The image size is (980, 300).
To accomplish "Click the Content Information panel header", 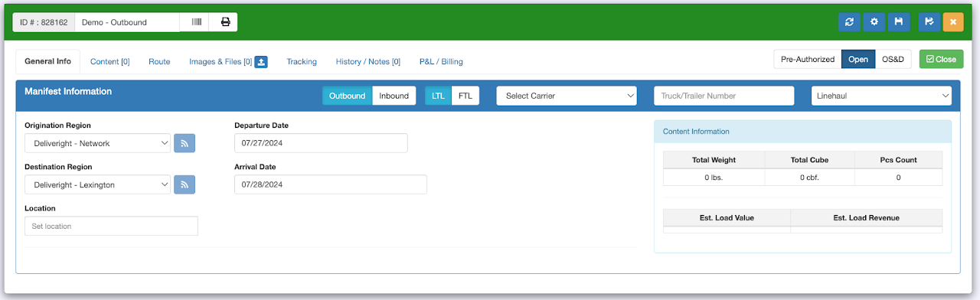I will pos(802,132).
